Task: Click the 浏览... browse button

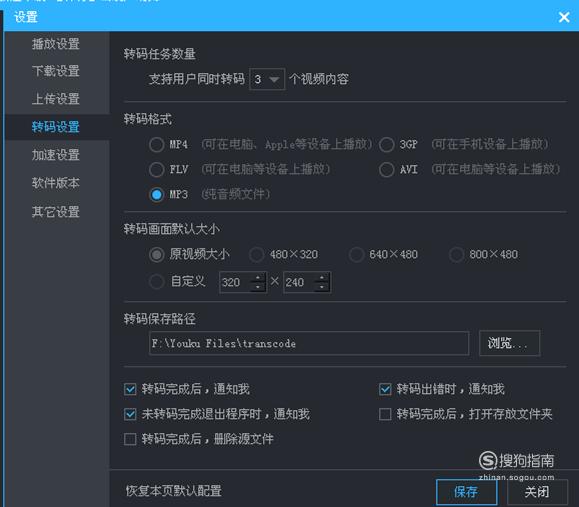Action: (510, 343)
